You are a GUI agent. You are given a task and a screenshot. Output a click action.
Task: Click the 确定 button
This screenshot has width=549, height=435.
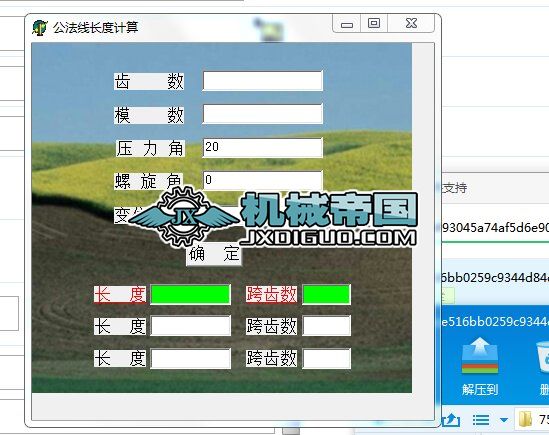(x=214, y=254)
